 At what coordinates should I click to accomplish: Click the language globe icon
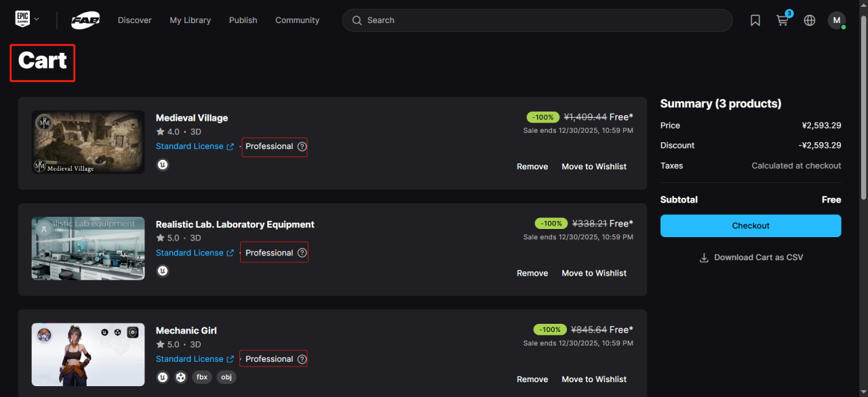pos(810,20)
